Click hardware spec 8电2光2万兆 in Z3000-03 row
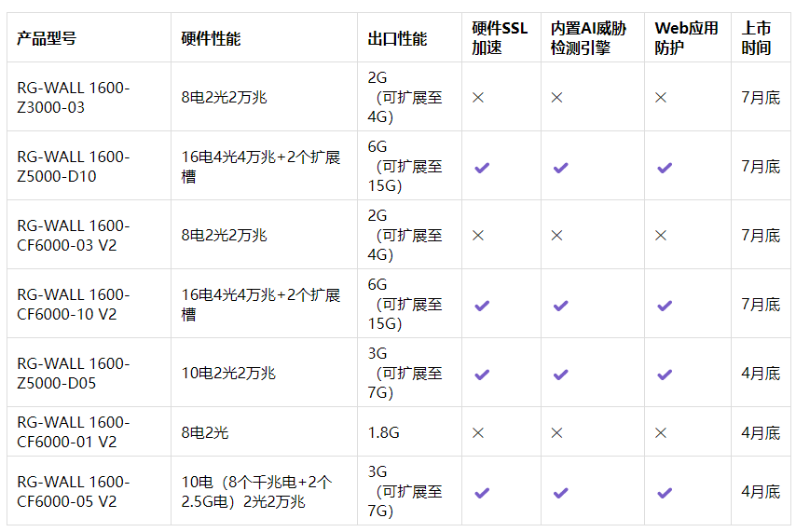The image size is (796, 532). 224,98
